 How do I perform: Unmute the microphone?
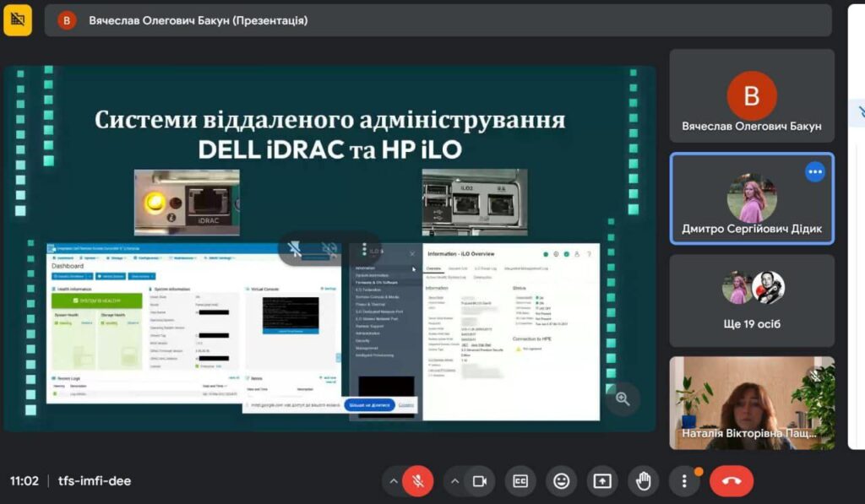pyautogui.click(x=417, y=480)
